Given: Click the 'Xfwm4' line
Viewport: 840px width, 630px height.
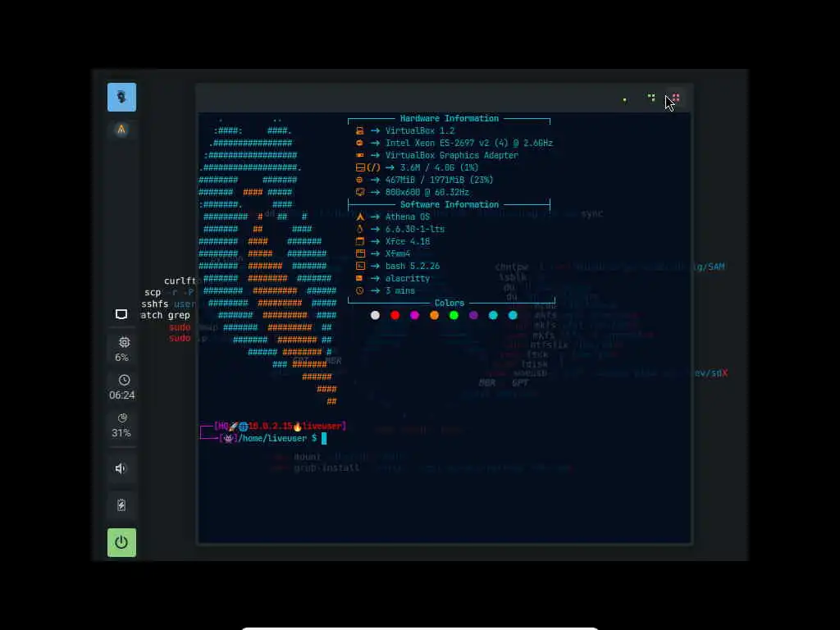Looking at the screenshot, I should pos(398,254).
